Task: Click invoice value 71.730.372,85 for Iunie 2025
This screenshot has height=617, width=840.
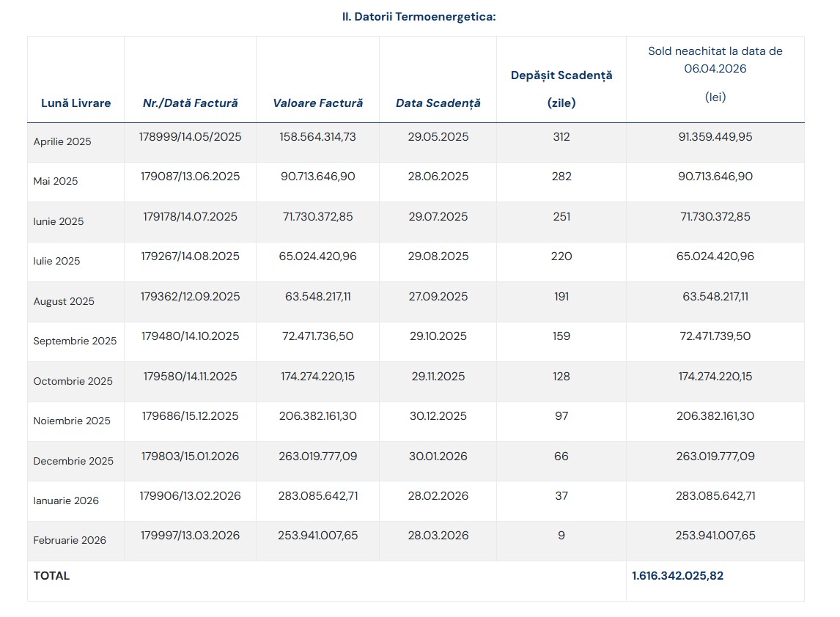Action: pos(317,217)
